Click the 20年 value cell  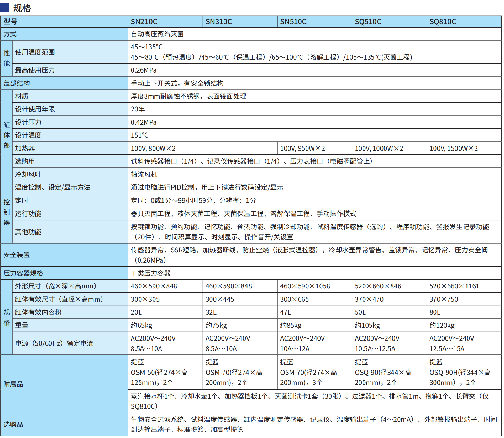pyautogui.click(x=314, y=109)
